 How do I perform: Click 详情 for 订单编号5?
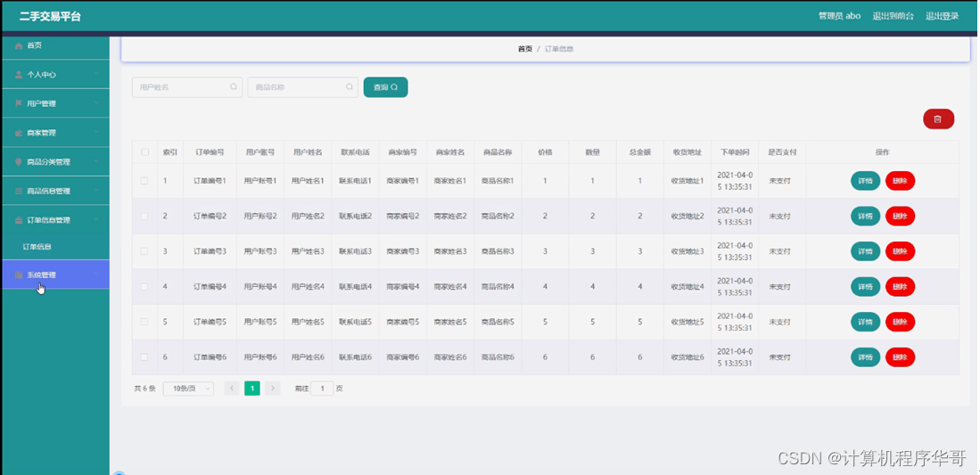tap(865, 322)
